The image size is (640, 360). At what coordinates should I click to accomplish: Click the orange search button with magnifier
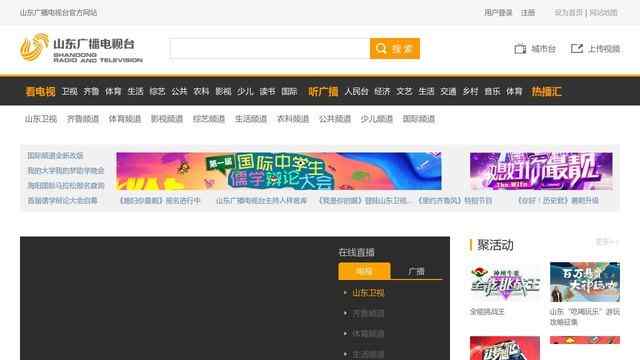click(395, 49)
